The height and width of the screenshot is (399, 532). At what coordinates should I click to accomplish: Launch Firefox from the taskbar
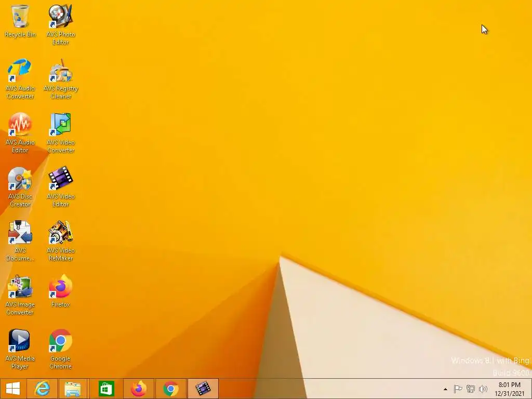pyautogui.click(x=138, y=389)
